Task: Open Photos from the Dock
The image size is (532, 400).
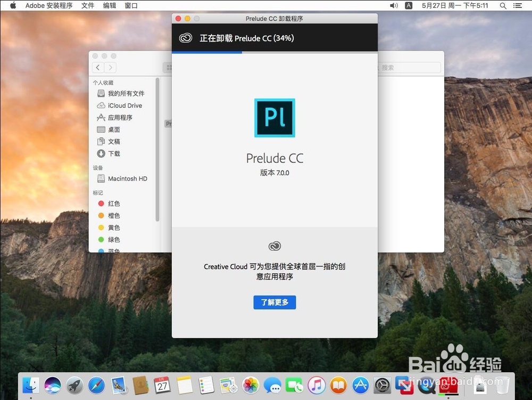Action: (x=251, y=386)
